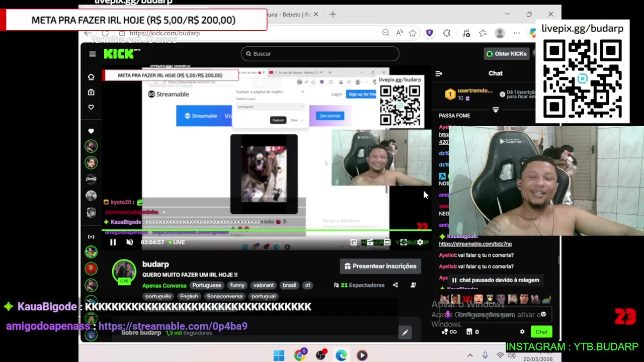The height and width of the screenshot is (362, 644).
Task: Open Home in Kick sidebar
Action: point(91,77)
